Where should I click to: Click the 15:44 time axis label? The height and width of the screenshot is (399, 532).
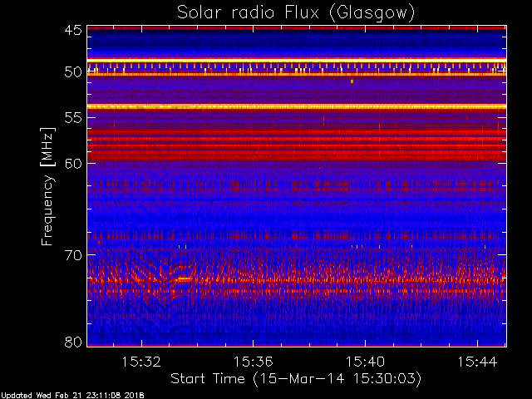point(477,362)
